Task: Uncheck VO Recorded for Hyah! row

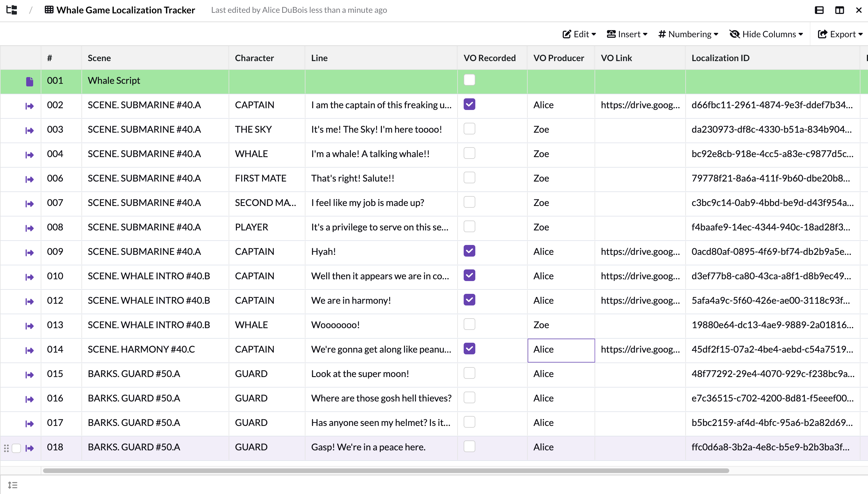Action: (x=469, y=251)
